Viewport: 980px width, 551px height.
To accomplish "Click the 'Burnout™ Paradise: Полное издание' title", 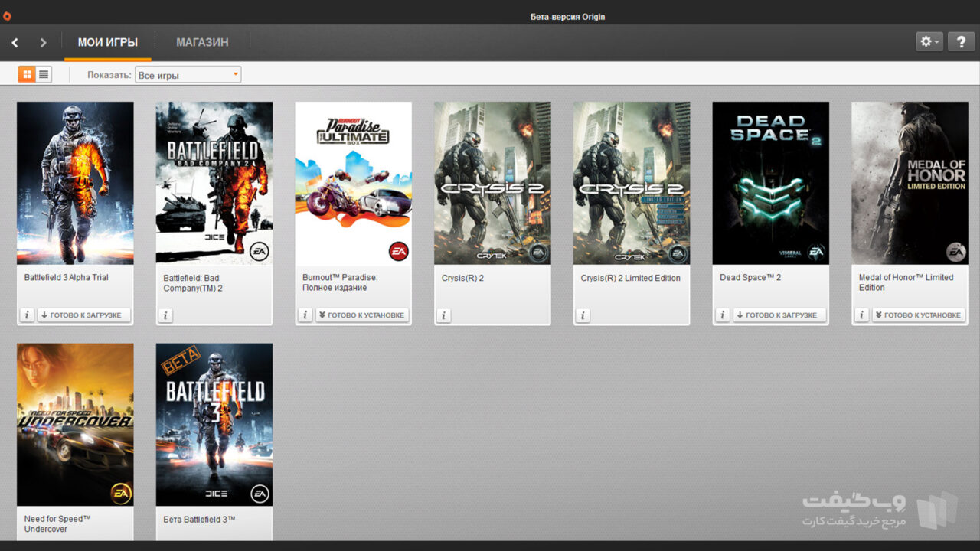I will click(x=340, y=282).
